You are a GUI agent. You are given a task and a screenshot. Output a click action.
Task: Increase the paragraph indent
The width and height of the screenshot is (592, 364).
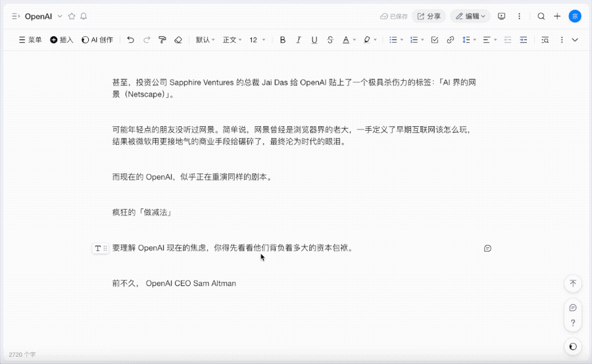524,40
